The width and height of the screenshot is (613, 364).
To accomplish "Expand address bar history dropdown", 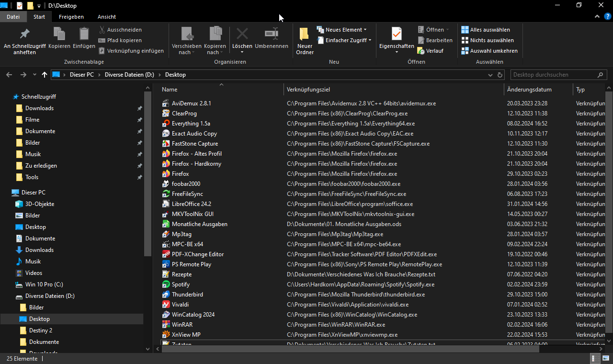I will point(490,75).
